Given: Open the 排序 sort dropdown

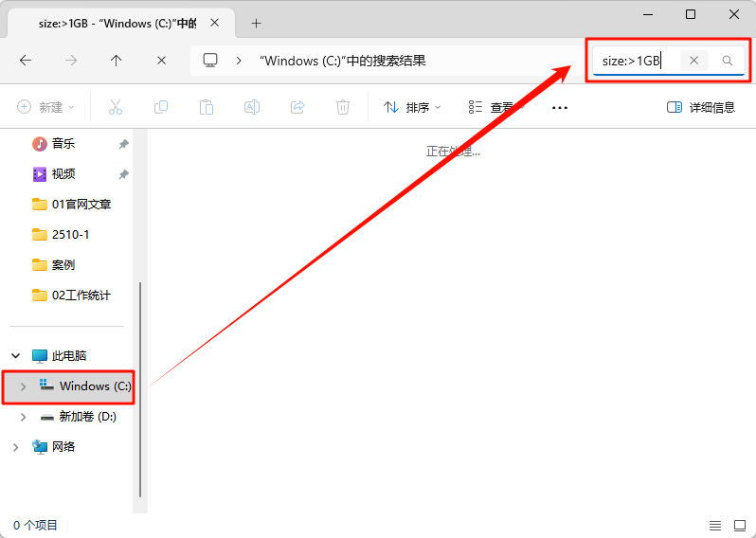Looking at the screenshot, I should tap(413, 107).
